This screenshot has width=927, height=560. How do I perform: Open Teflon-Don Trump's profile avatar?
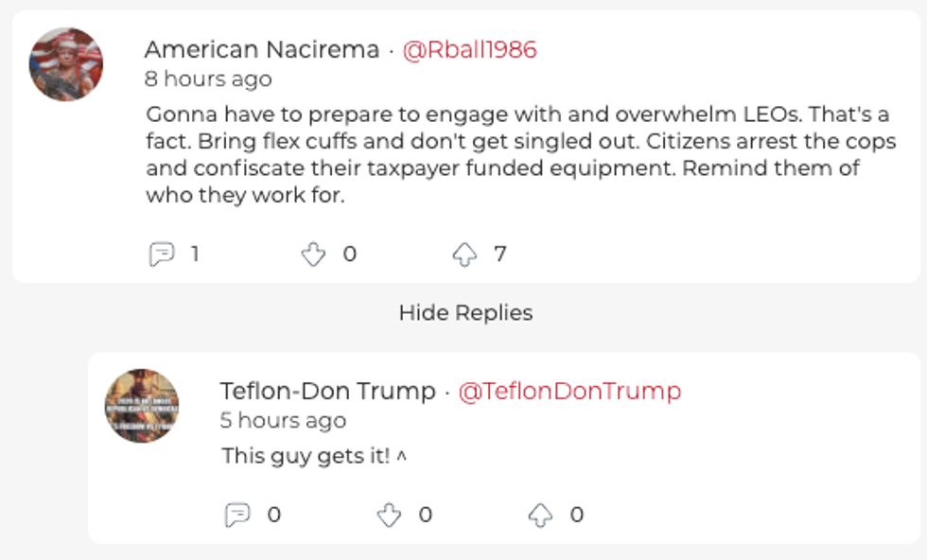pyautogui.click(x=142, y=406)
